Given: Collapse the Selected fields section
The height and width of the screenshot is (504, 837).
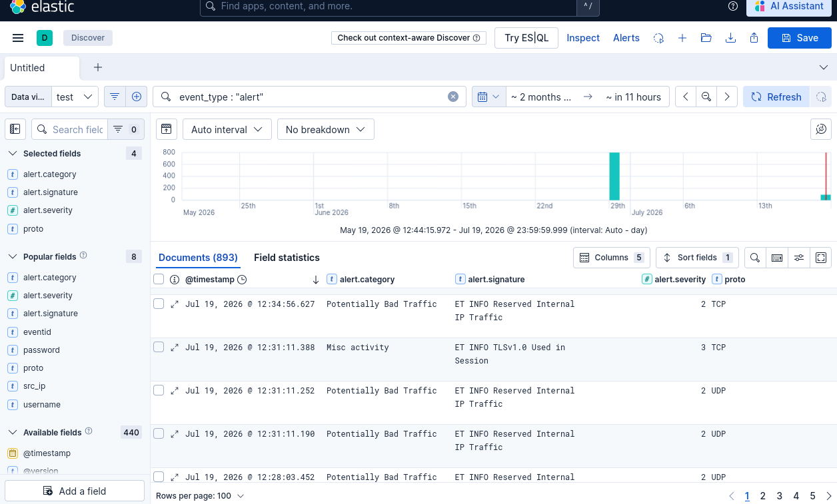Looking at the screenshot, I should pos(13,153).
